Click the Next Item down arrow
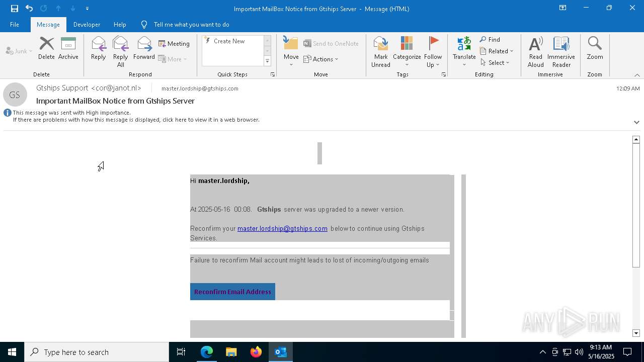This screenshot has height=362, width=644. point(73,9)
